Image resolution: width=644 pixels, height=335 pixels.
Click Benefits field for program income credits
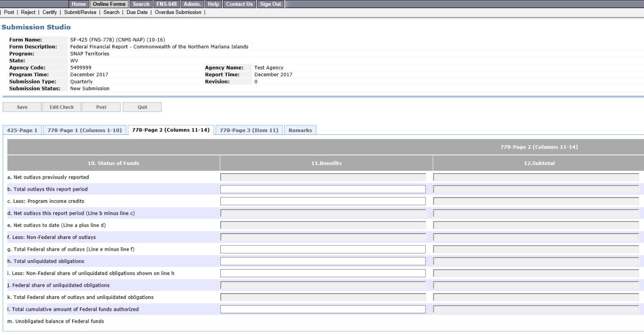pyautogui.click(x=323, y=201)
